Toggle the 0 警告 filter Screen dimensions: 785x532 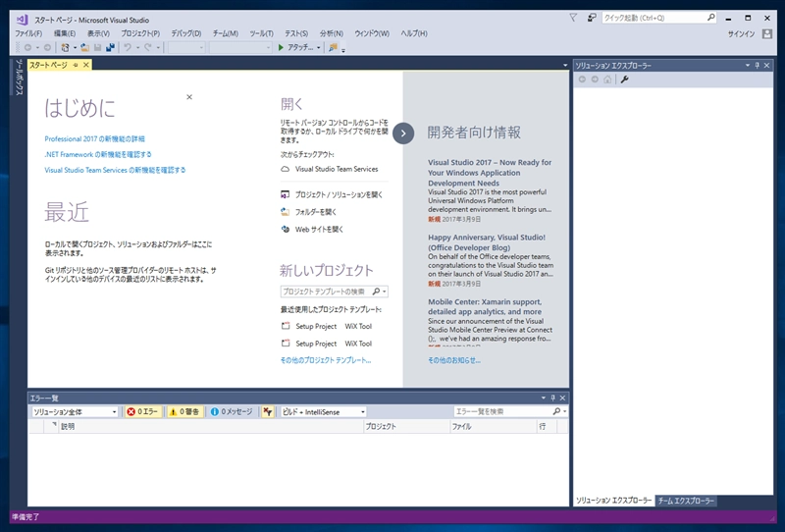point(184,412)
